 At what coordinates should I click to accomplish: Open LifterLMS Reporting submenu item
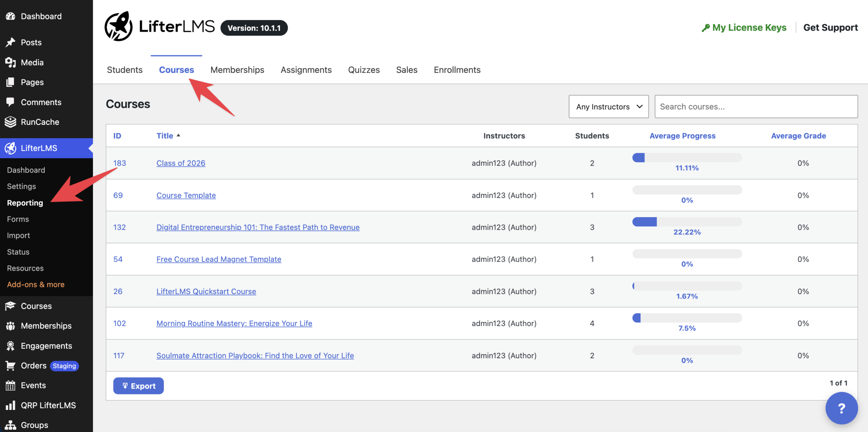pyautogui.click(x=25, y=203)
